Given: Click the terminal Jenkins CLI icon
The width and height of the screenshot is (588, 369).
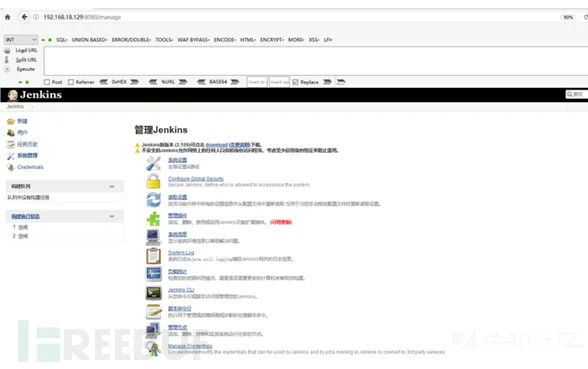Looking at the screenshot, I should click(x=153, y=292).
